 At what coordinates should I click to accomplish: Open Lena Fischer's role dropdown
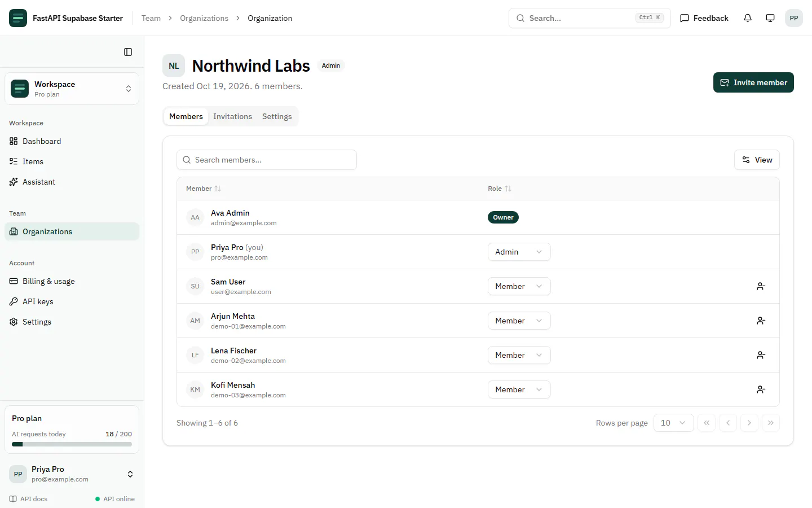(x=519, y=355)
